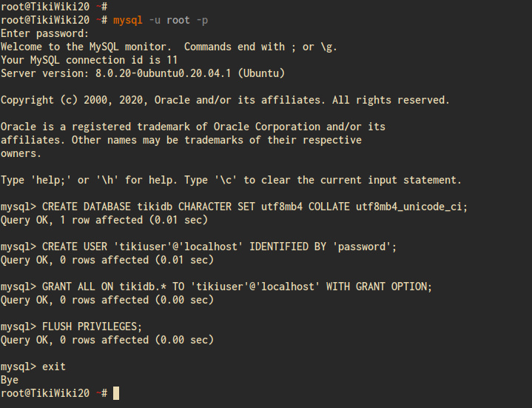
Task: Click the terminal cursor block at the final prompt
Action: pyautogui.click(x=116, y=393)
